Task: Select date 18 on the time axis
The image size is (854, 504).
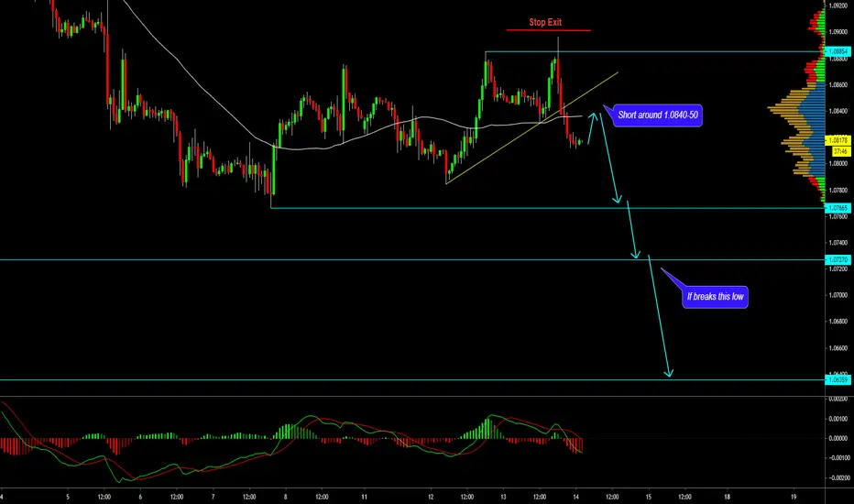Action: pyautogui.click(x=728, y=497)
